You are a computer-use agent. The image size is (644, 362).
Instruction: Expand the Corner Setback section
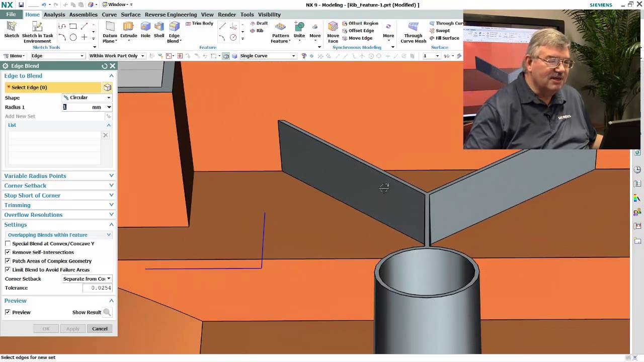59,186
